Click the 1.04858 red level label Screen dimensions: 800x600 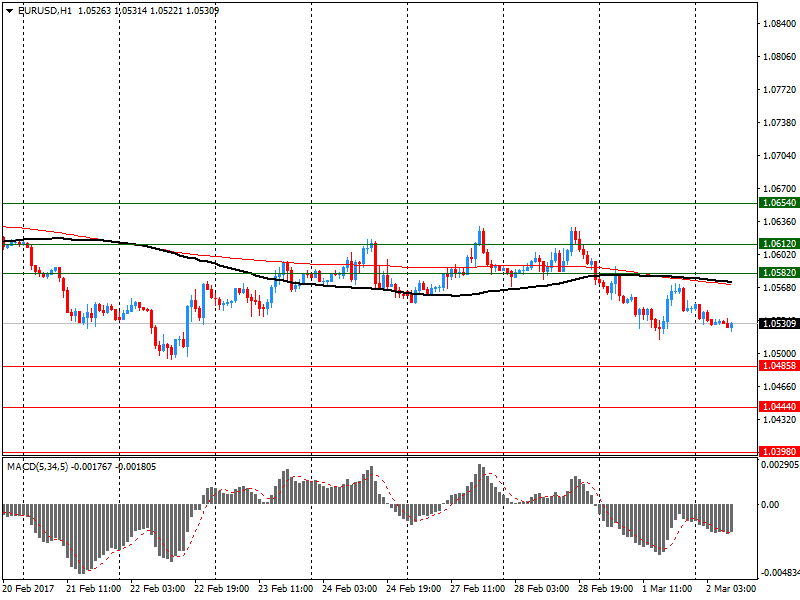(779, 366)
